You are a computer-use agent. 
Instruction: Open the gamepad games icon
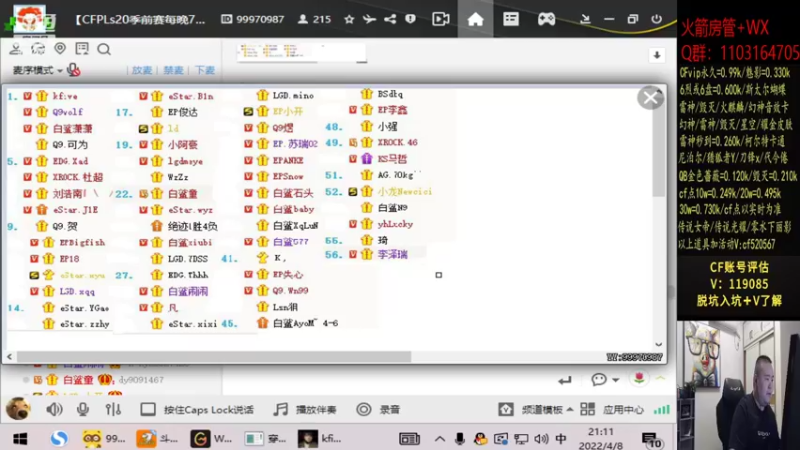pyautogui.click(x=546, y=19)
